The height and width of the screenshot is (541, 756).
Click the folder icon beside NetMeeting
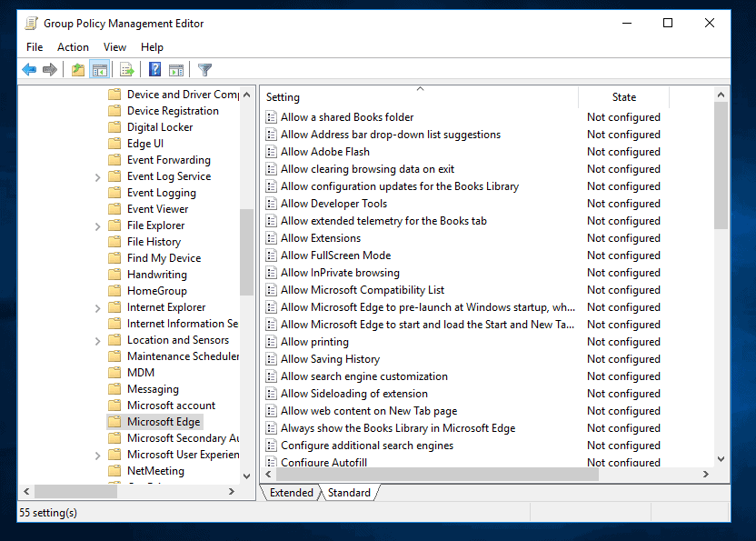tap(114, 471)
